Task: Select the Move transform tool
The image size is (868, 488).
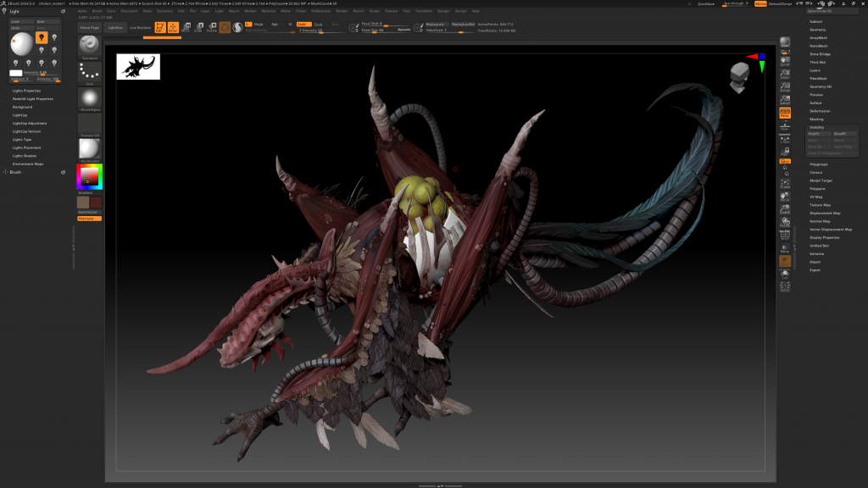Action: coord(186,27)
